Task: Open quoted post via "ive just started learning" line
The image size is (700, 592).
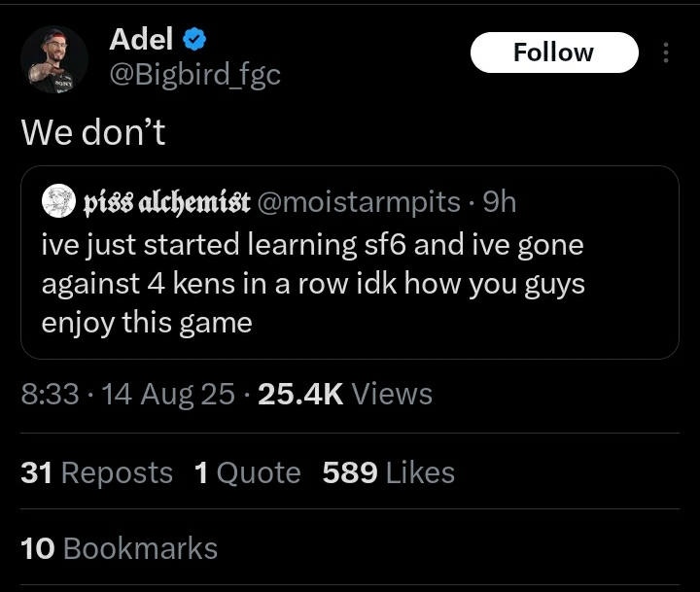Action: pos(311,244)
